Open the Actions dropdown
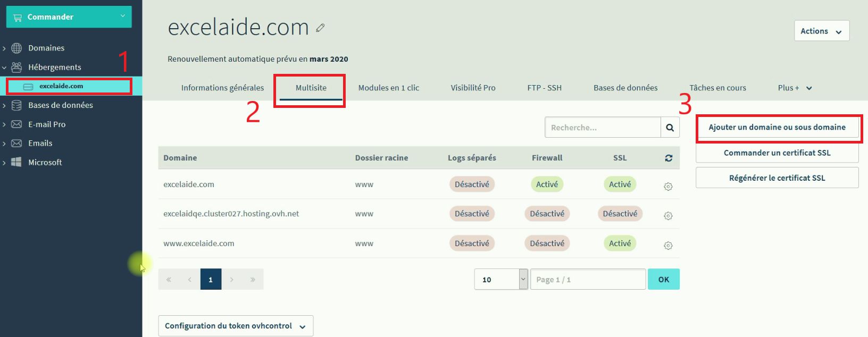Viewport: 868px width, 337px height. tap(822, 31)
